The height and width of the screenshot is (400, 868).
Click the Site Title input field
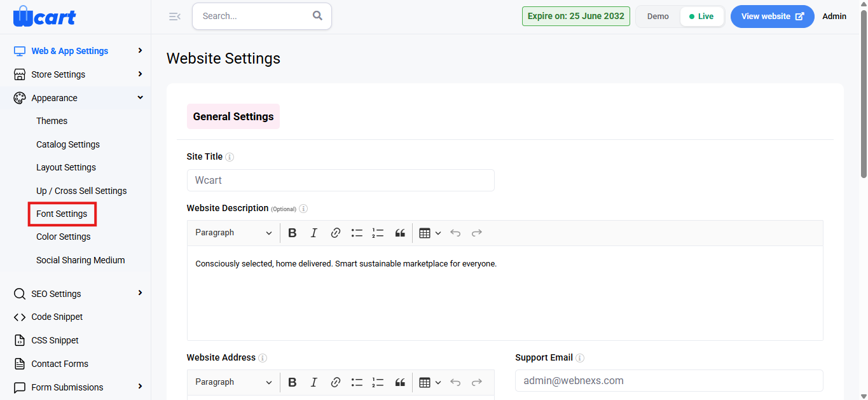click(341, 180)
